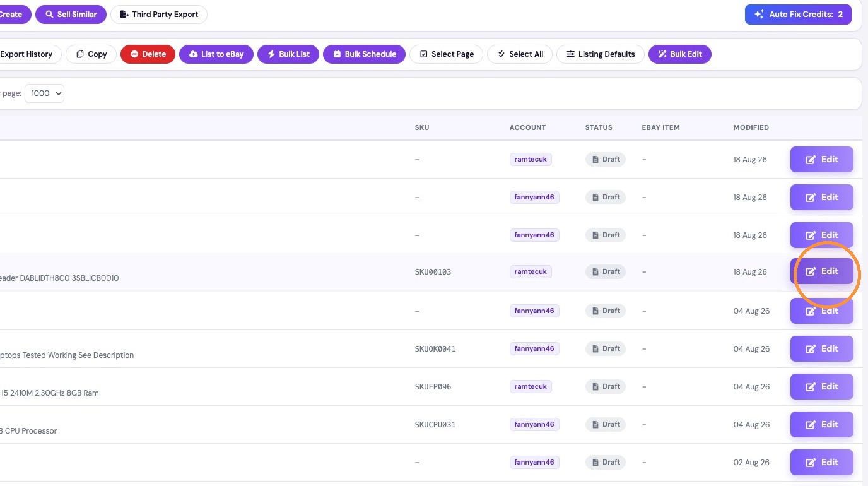Click the minus circle icon in Delete

pos(134,54)
